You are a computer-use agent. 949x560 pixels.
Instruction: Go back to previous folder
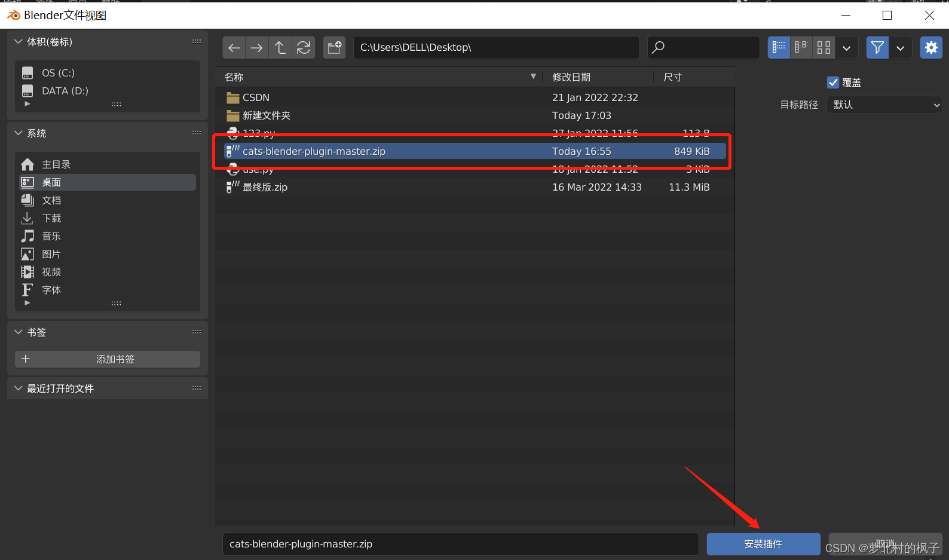click(x=234, y=48)
